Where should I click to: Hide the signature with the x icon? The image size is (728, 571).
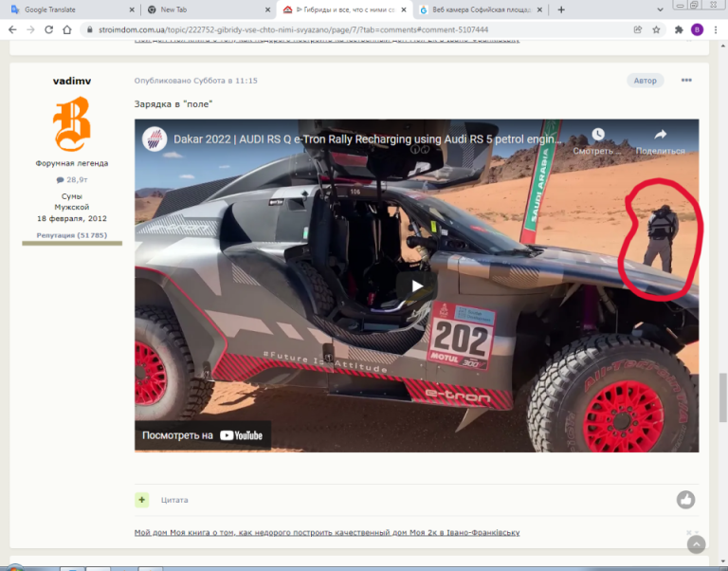point(689,532)
